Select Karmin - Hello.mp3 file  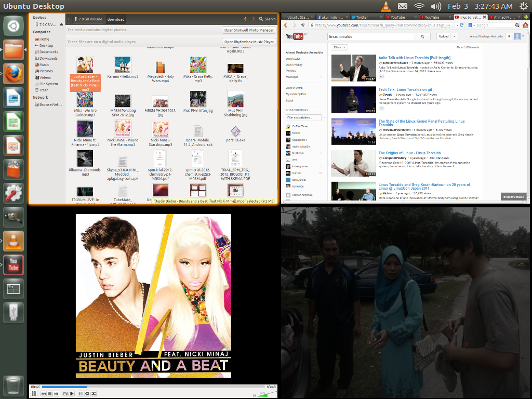click(x=123, y=68)
